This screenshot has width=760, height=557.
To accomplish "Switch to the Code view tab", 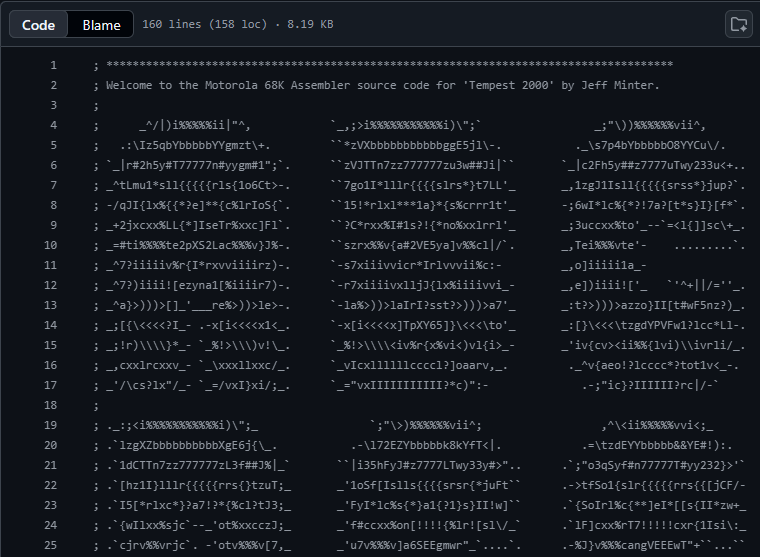I will point(38,25).
